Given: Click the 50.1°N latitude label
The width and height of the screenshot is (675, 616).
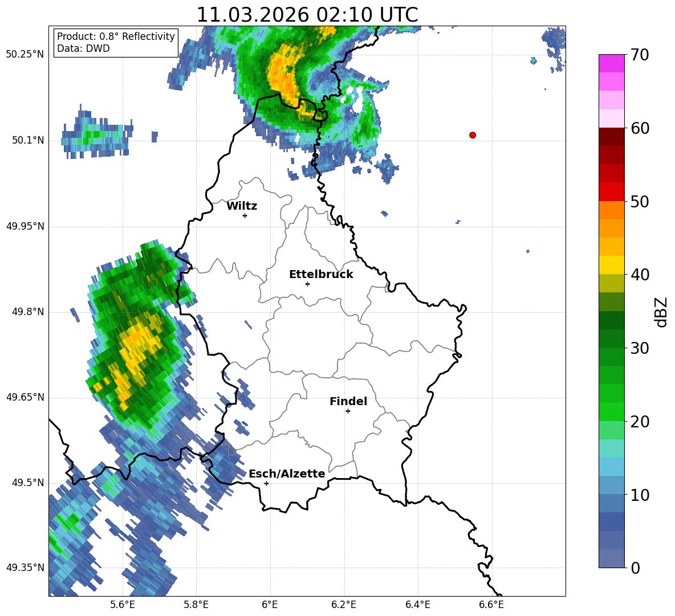Looking at the screenshot, I should [28, 140].
